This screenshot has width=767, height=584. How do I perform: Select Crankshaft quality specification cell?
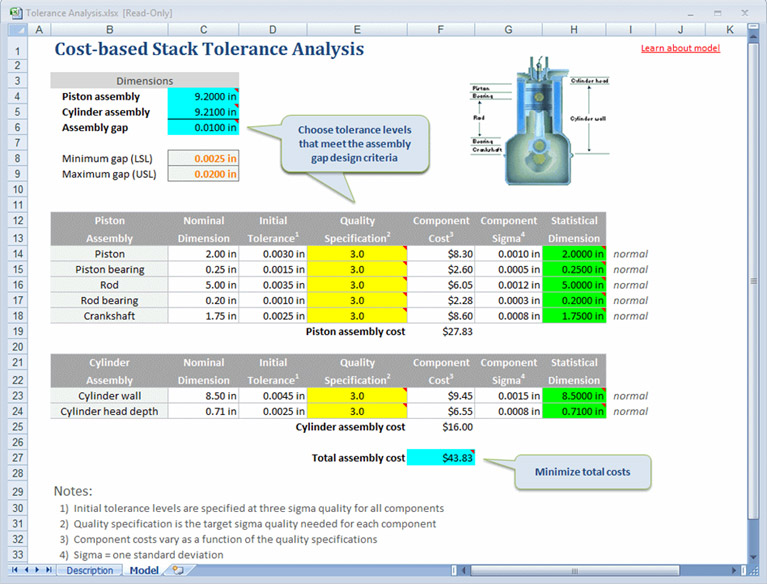pyautogui.click(x=357, y=316)
